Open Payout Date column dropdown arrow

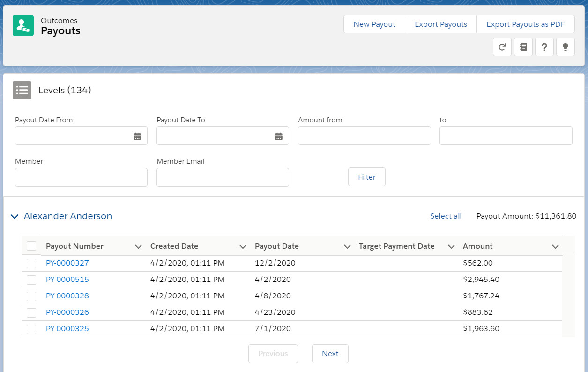click(347, 246)
